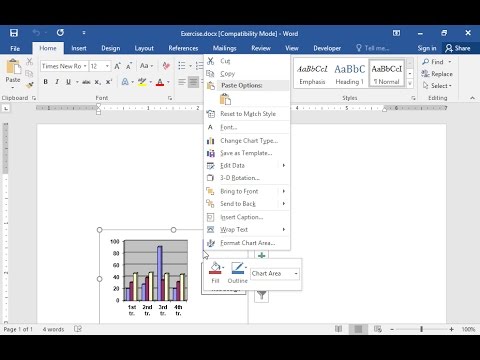480x360 pixels.
Task: Open the Customize Quick Access Toolbar dropdown
Action: coord(84,33)
